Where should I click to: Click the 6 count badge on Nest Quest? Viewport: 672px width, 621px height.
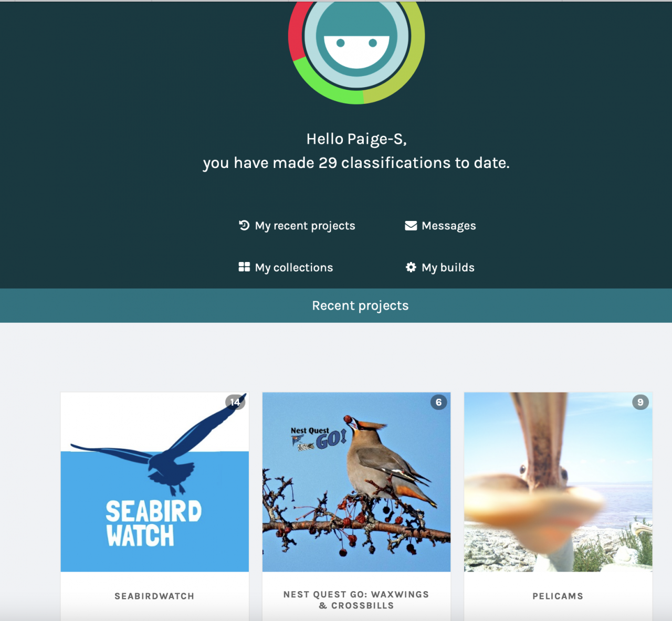(439, 402)
